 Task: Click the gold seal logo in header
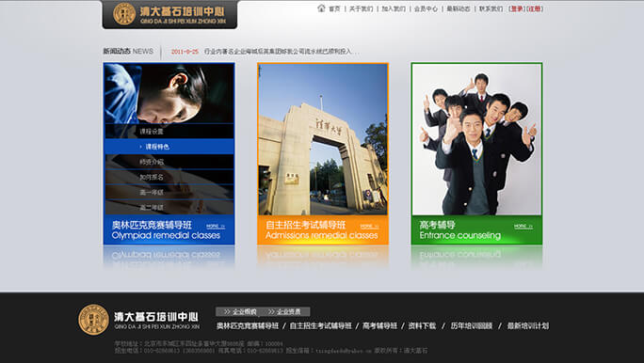[x=124, y=14]
